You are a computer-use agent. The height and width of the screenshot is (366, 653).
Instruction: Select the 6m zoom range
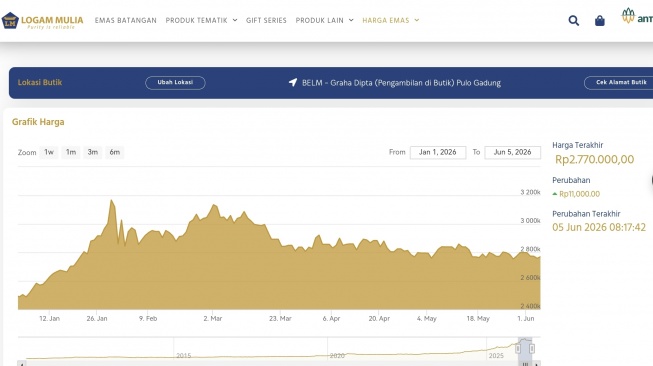click(115, 152)
